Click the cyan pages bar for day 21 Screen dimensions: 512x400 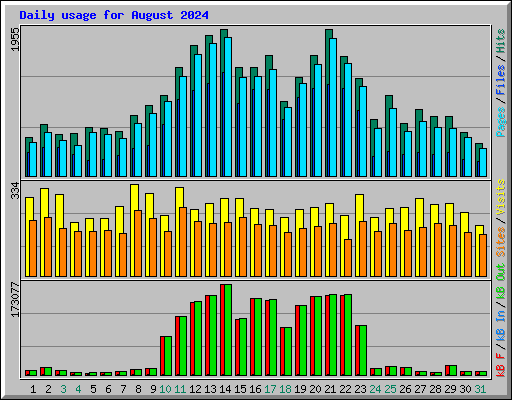click(333, 107)
